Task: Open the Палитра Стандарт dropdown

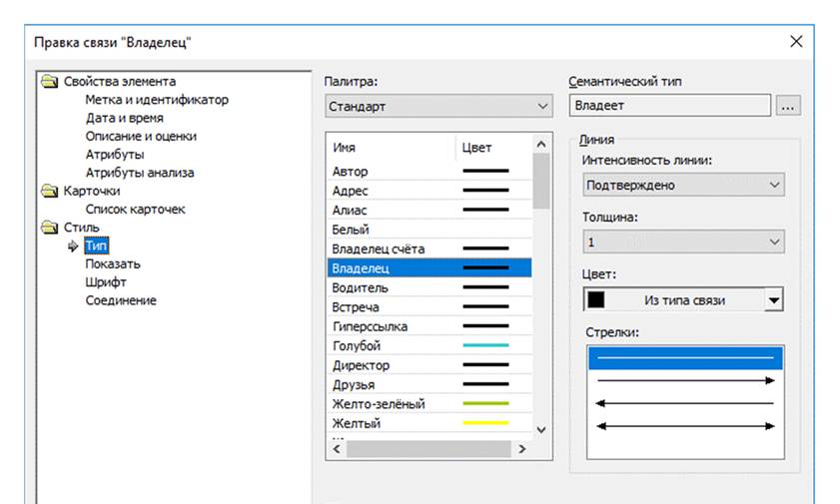Action: pos(438,106)
